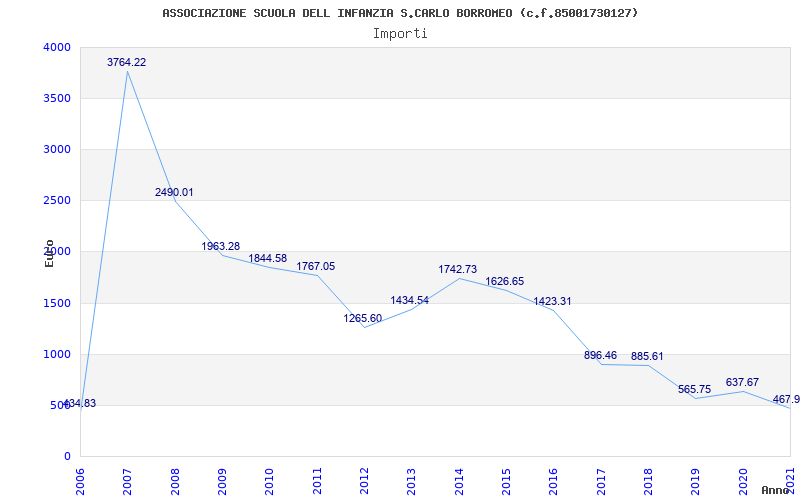Click x-axis year 2020
This screenshot has width=800, height=500.
pos(743,481)
